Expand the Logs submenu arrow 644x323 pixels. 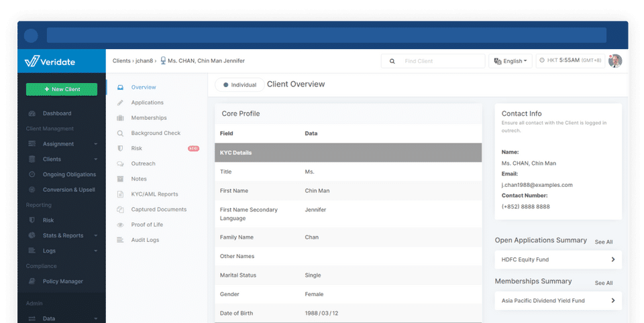pos(96,251)
